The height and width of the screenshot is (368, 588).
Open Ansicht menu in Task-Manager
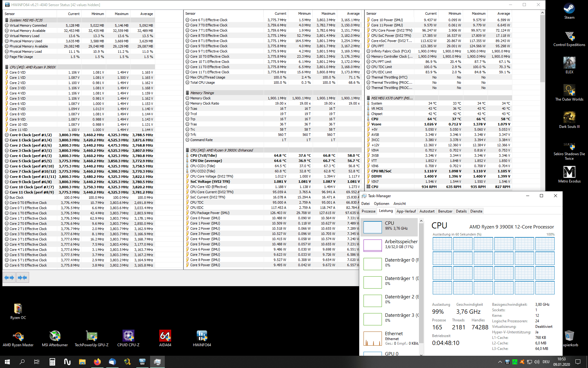click(399, 204)
